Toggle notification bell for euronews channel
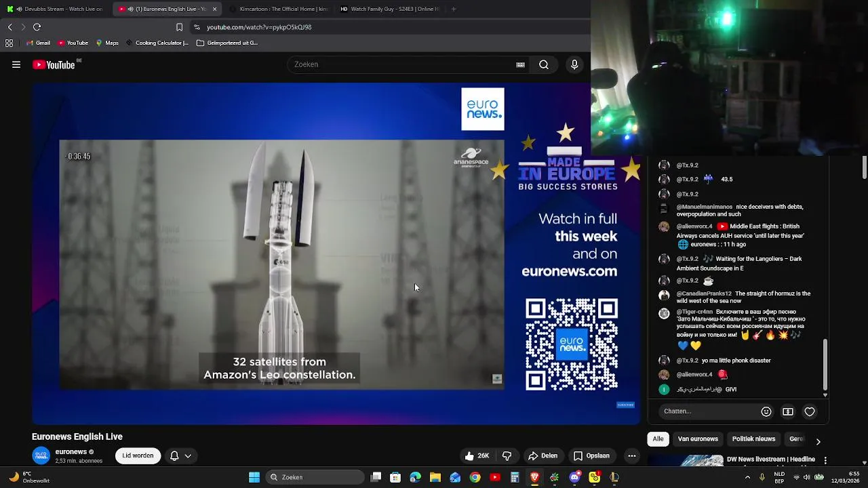 click(174, 456)
